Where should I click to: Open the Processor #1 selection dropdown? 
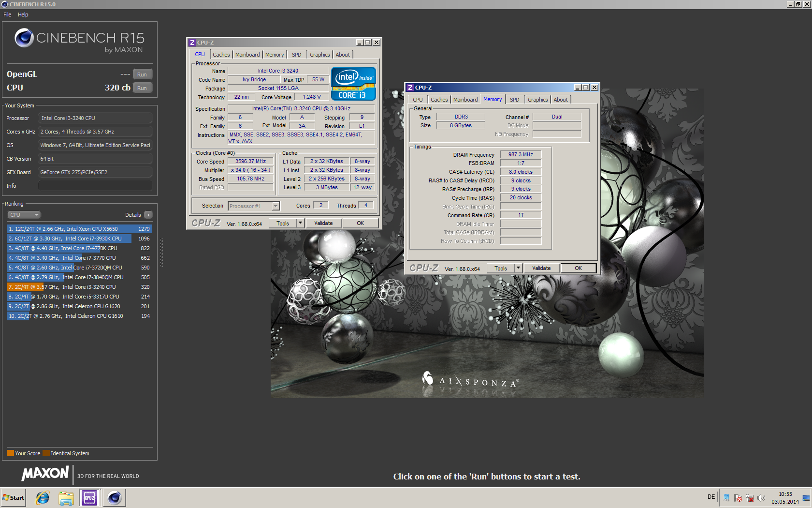(x=254, y=206)
